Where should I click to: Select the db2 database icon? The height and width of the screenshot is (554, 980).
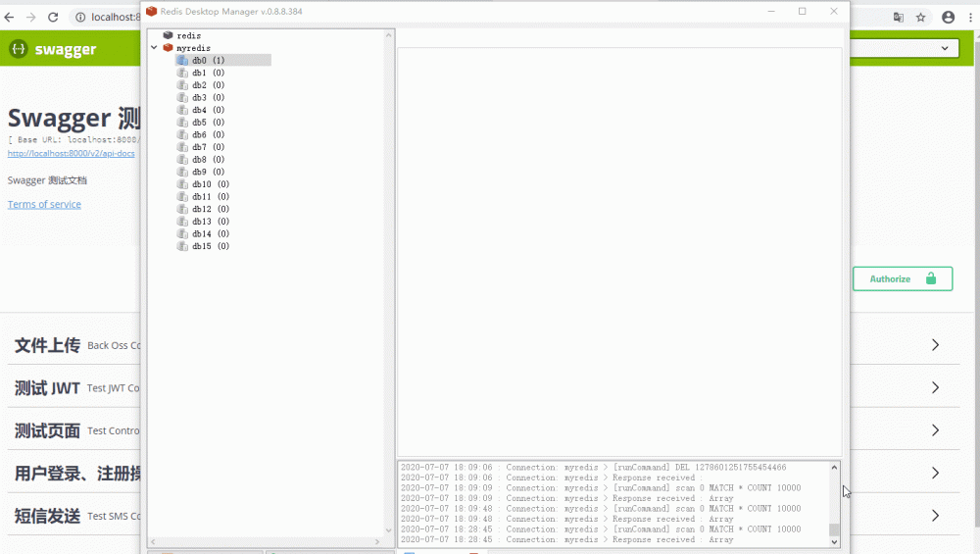182,85
